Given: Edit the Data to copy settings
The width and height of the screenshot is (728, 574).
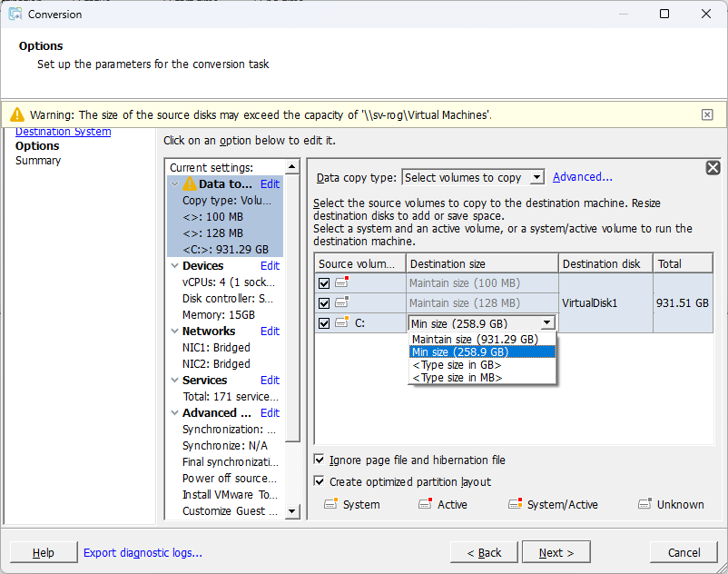Looking at the screenshot, I should coord(270,183).
